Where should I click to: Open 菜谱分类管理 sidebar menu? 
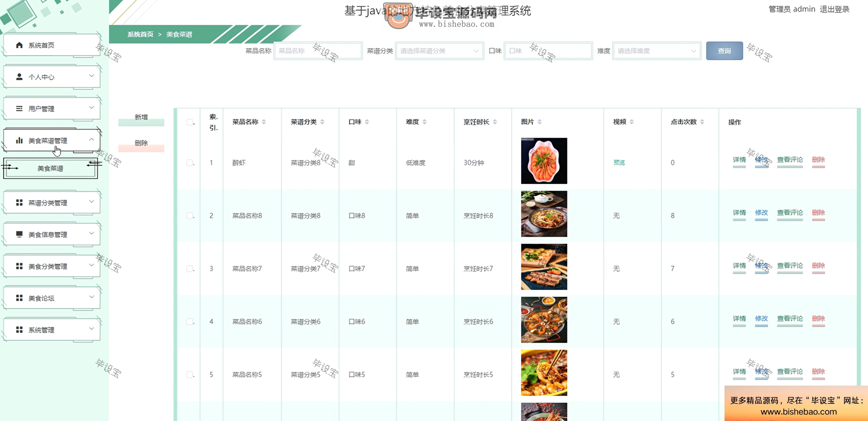pos(51,203)
